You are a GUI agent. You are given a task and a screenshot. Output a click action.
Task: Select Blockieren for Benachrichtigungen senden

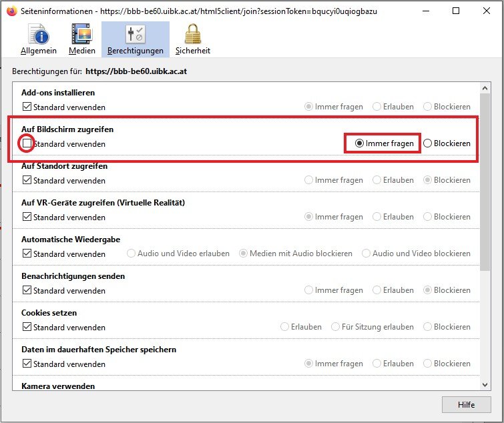point(427,290)
